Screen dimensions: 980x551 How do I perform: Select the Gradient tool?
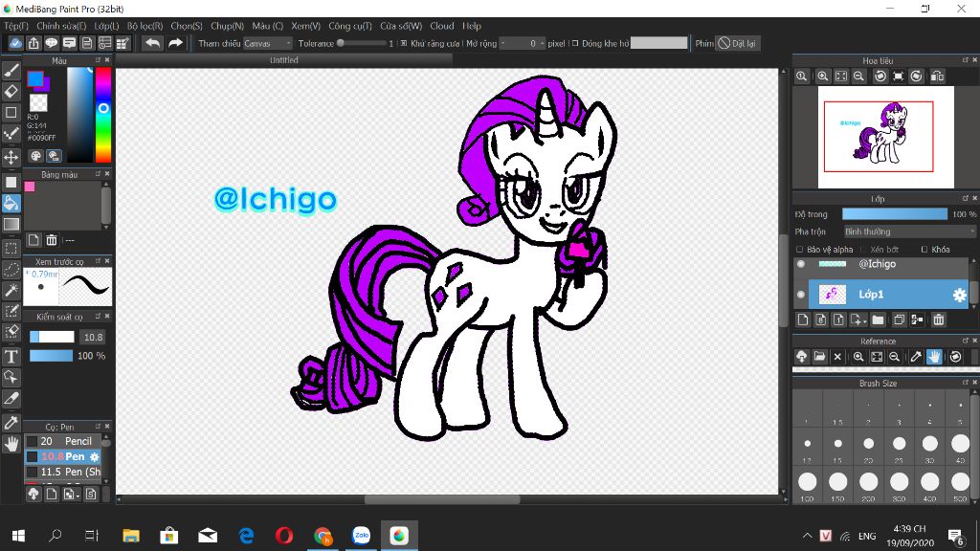pos(11,224)
